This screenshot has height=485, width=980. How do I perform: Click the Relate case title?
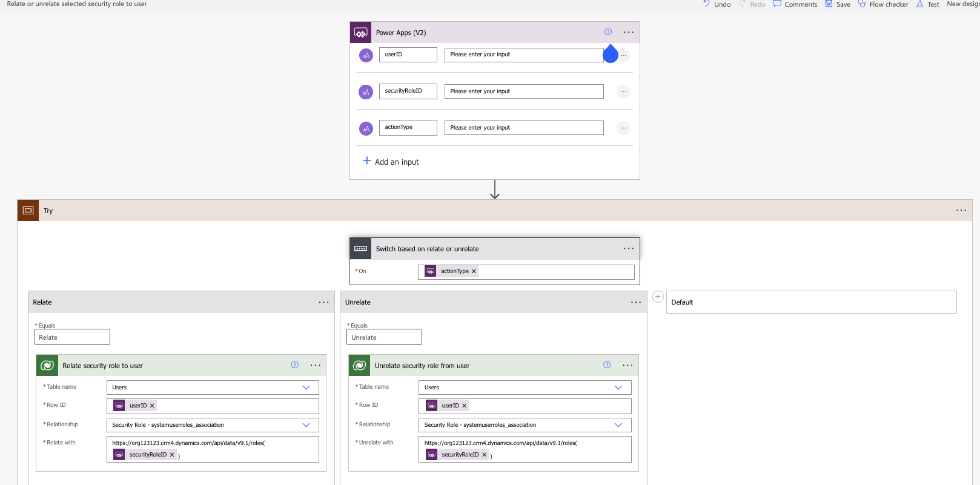pyautogui.click(x=42, y=302)
